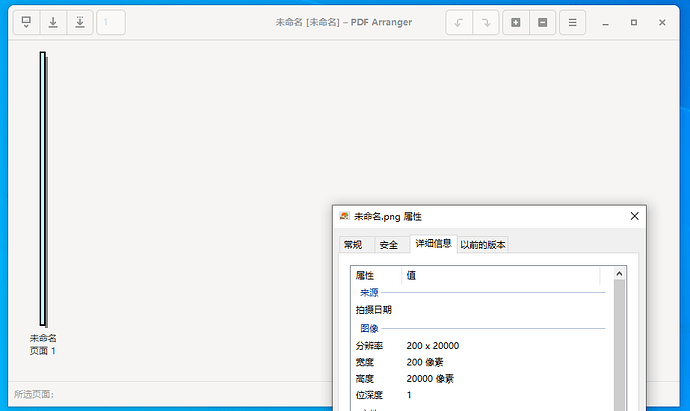Switch to the 常规 tab
The height and width of the screenshot is (411, 690).
pos(353,245)
